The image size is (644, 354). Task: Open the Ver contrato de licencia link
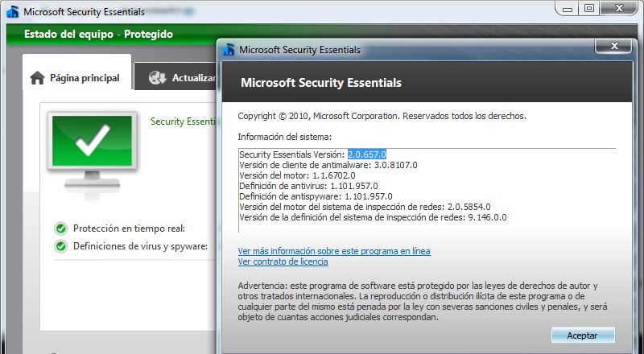pos(283,261)
